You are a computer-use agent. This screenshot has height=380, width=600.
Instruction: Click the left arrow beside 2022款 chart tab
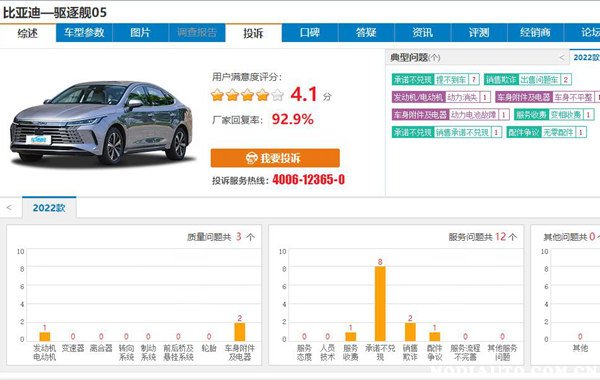click(x=9, y=207)
